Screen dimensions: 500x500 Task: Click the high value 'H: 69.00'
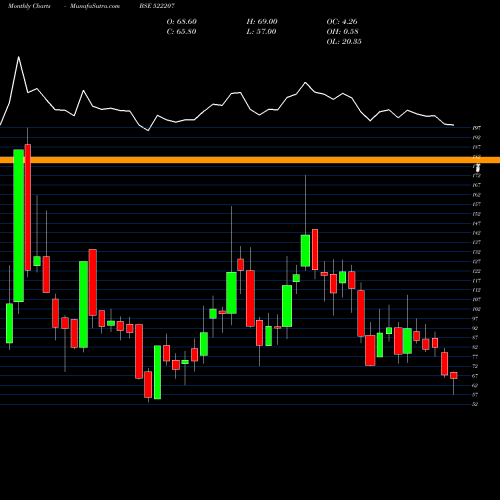pos(262,22)
